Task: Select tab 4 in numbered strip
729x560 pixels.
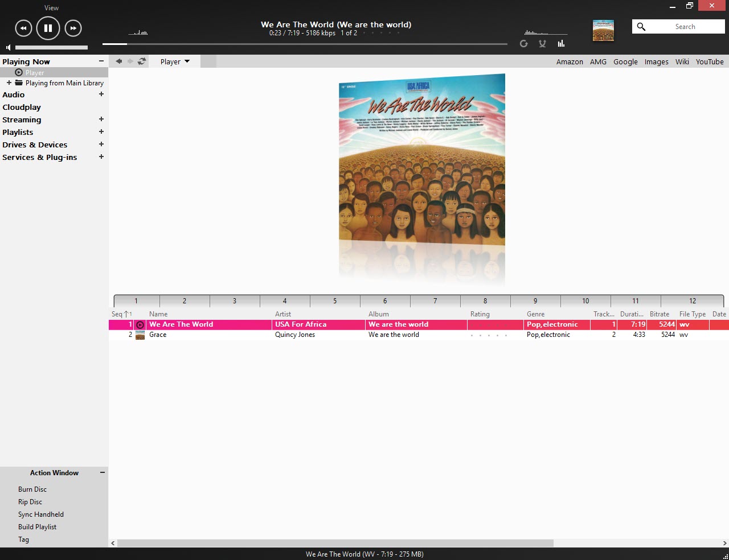Action: pyautogui.click(x=285, y=301)
